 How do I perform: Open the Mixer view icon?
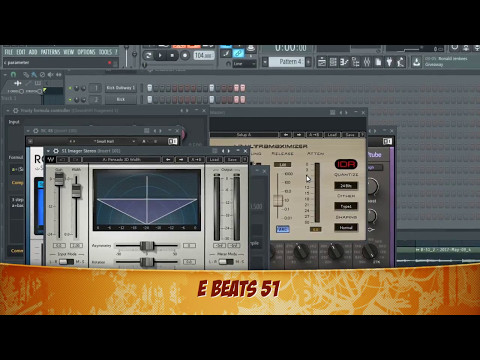tap(367, 62)
